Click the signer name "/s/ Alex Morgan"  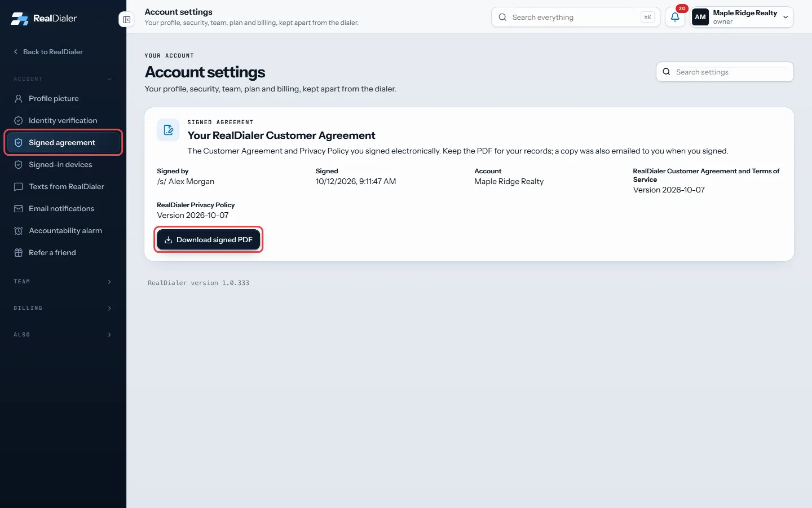click(186, 182)
